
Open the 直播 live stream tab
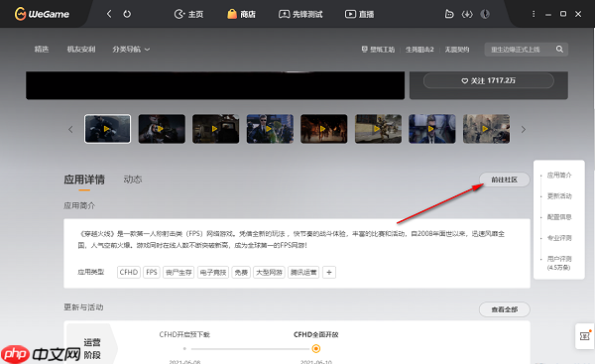(x=359, y=14)
